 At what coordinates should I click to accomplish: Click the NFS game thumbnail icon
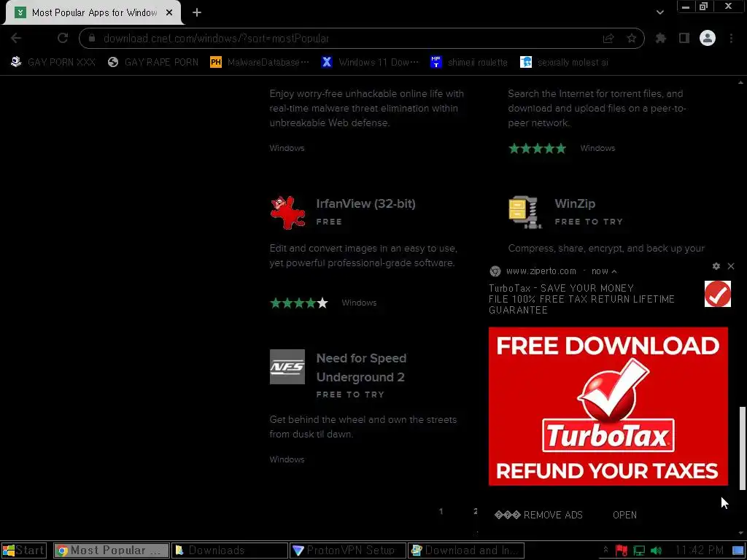(287, 367)
